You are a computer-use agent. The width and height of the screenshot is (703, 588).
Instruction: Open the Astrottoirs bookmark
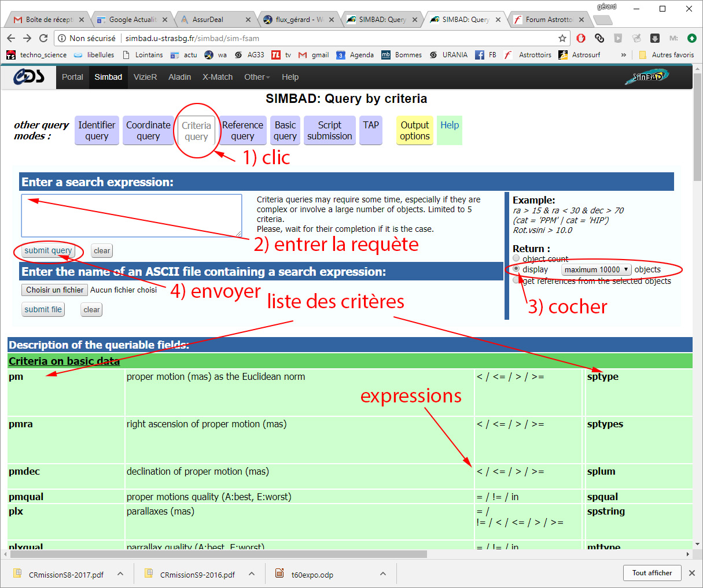(528, 55)
